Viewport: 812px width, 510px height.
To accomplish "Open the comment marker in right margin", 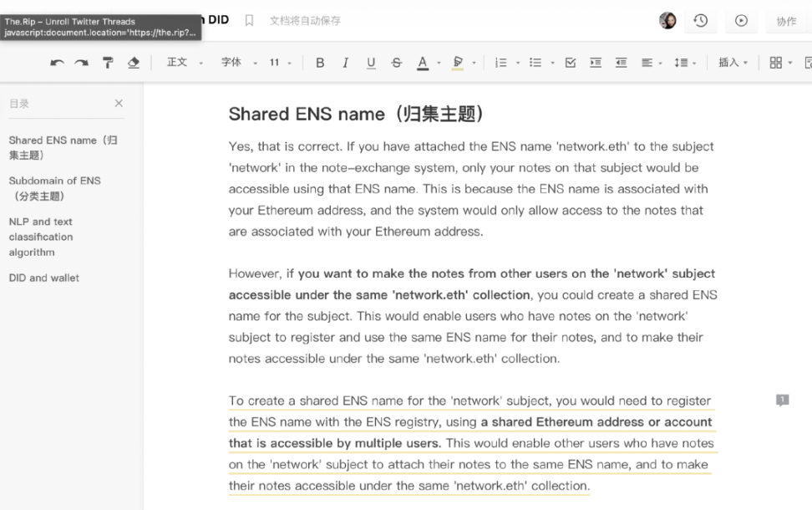I will (782, 400).
